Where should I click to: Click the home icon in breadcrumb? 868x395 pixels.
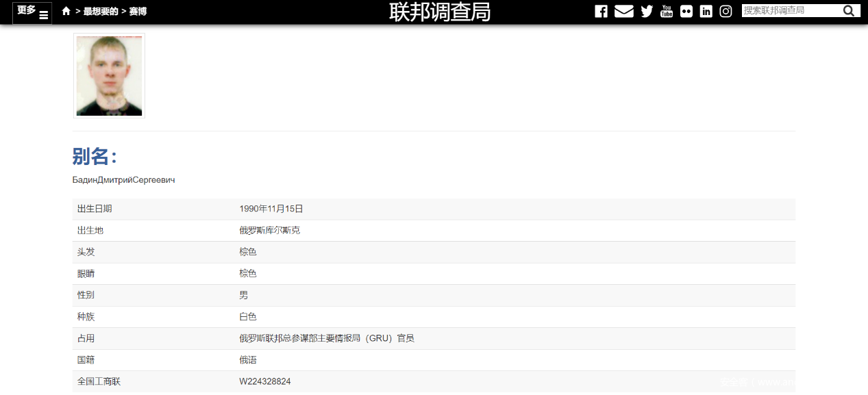coord(66,11)
